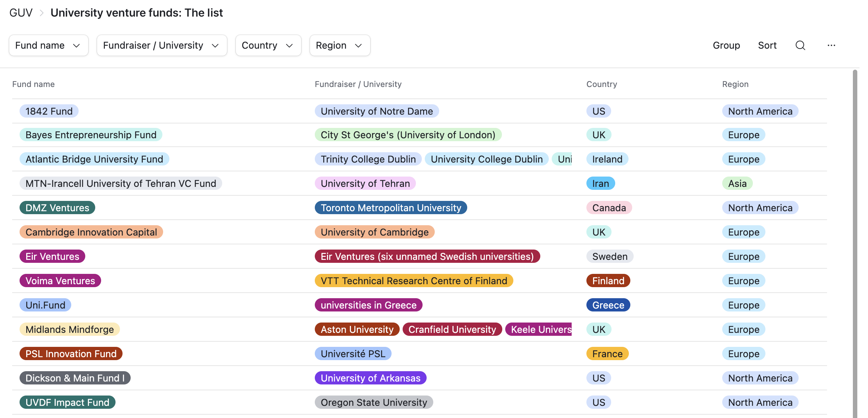Image resolution: width=868 pixels, height=418 pixels.
Task: Select the 1842 Fund tag
Action: [x=49, y=111]
